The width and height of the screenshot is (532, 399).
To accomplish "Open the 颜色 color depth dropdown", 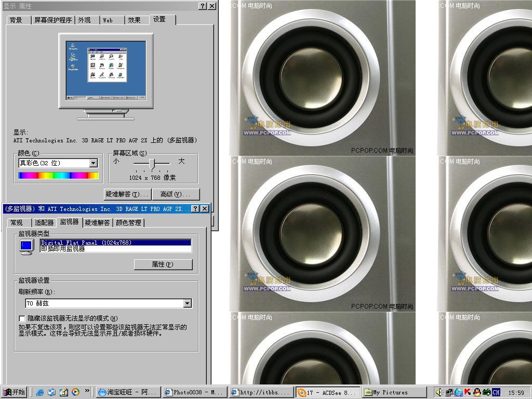I will (x=94, y=163).
